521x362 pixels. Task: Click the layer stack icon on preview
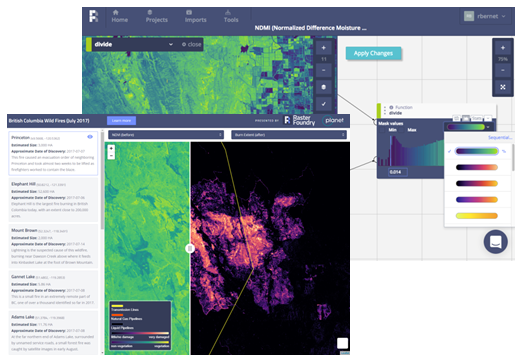pos(323,87)
